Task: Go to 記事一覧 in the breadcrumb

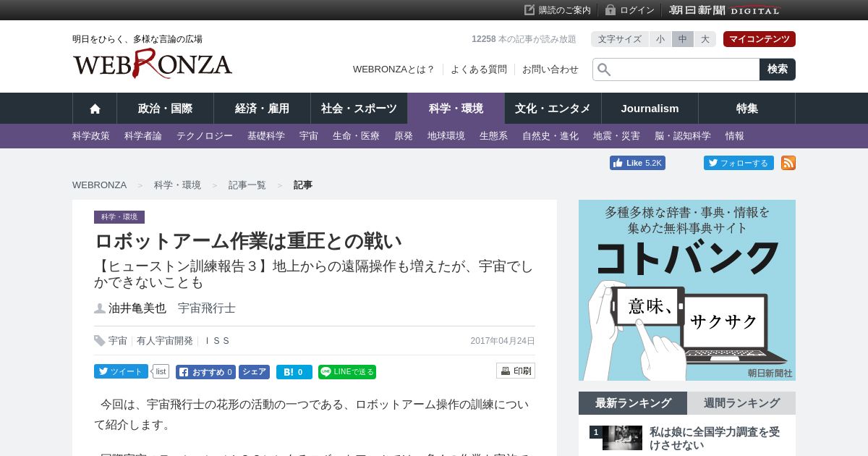Action: (x=247, y=185)
